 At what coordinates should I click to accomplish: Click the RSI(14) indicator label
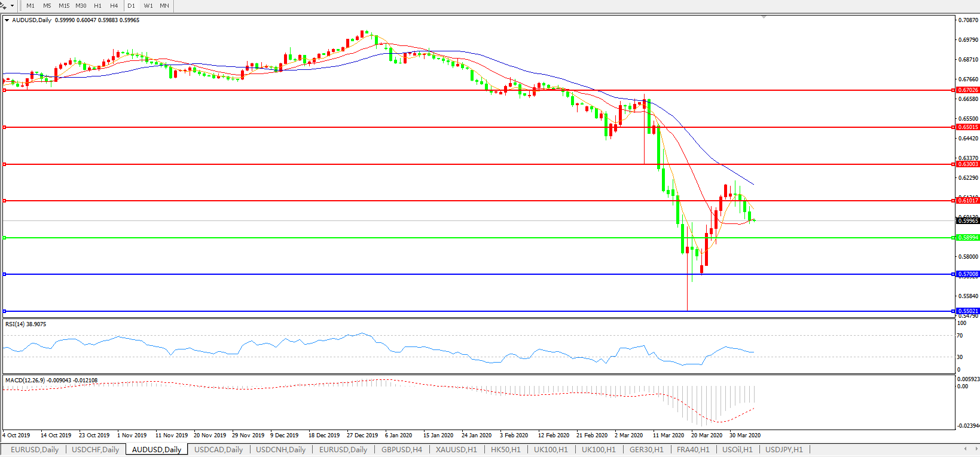click(x=25, y=324)
